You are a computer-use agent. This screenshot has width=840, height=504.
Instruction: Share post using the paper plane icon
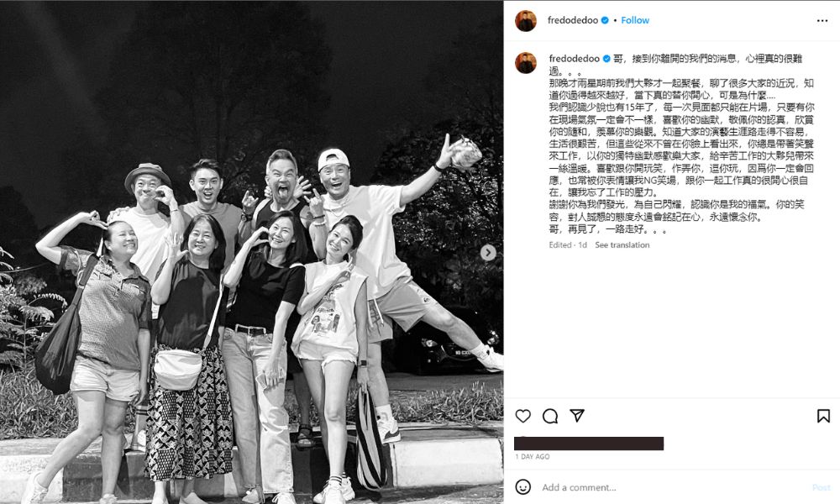point(577,416)
